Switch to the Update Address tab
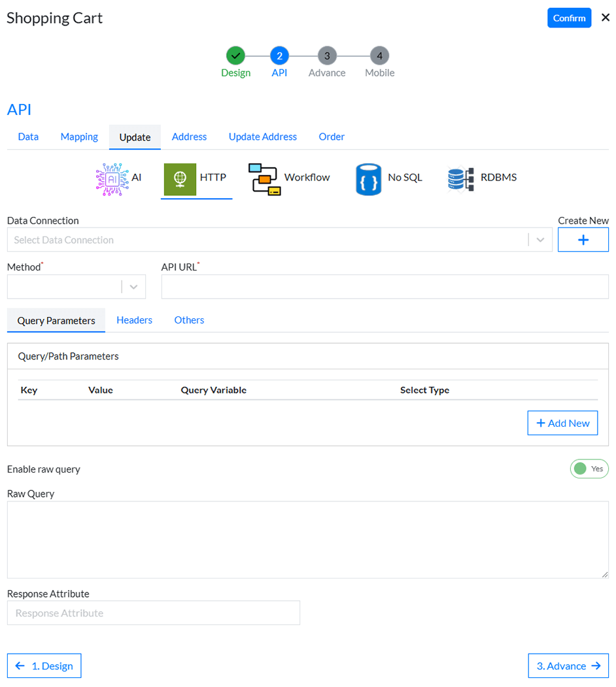Viewport: 616px width, 687px height. tap(262, 137)
